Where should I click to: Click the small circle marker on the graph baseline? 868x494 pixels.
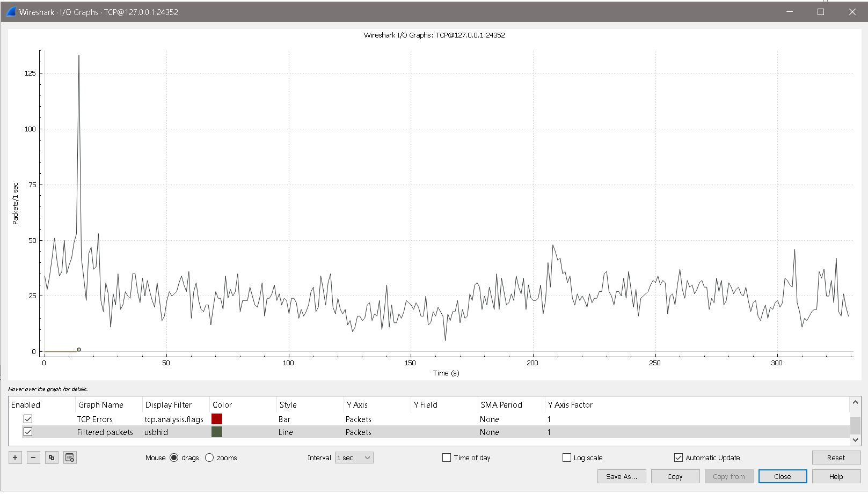coord(79,350)
